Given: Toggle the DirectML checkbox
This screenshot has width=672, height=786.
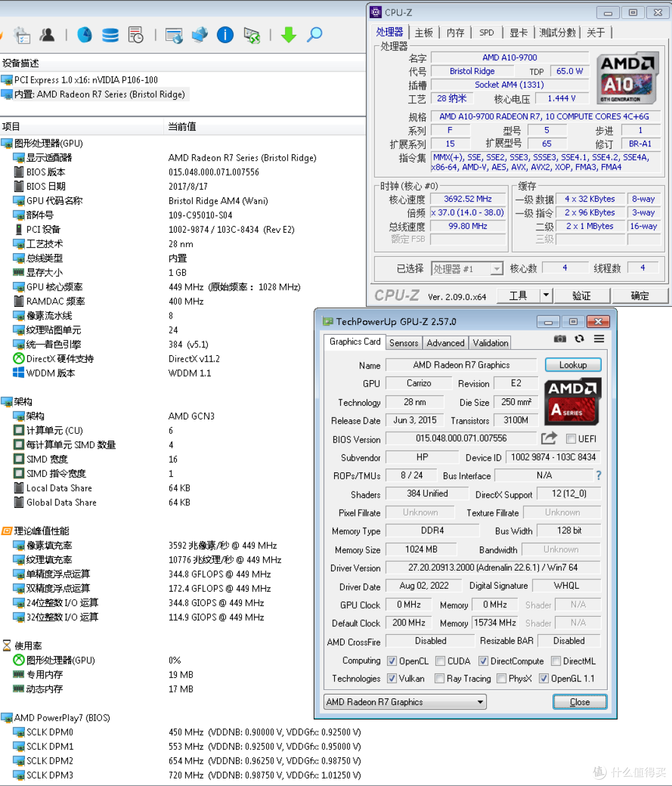Looking at the screenshot, I should (556, 661).
